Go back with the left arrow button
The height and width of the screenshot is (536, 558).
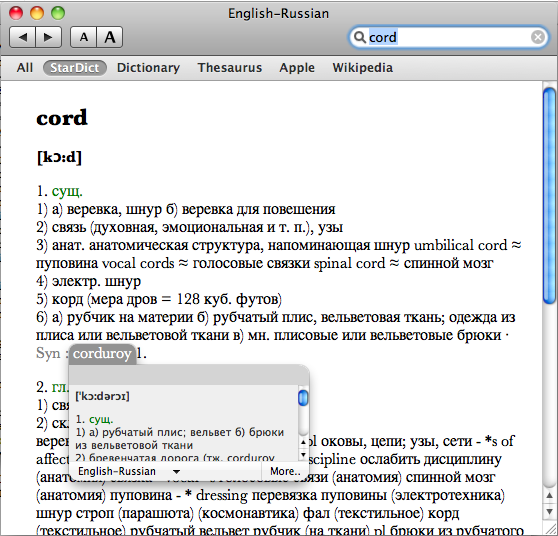22,37
